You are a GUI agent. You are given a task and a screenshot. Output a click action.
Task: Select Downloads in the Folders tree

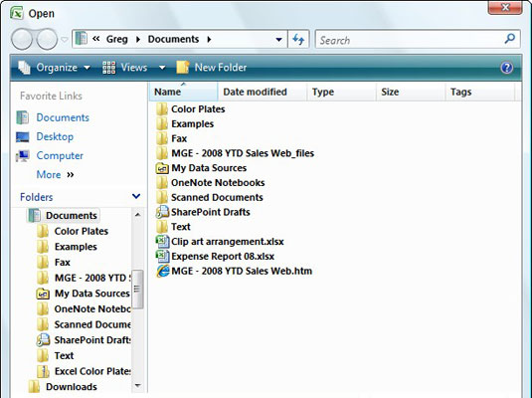(72, 387)
